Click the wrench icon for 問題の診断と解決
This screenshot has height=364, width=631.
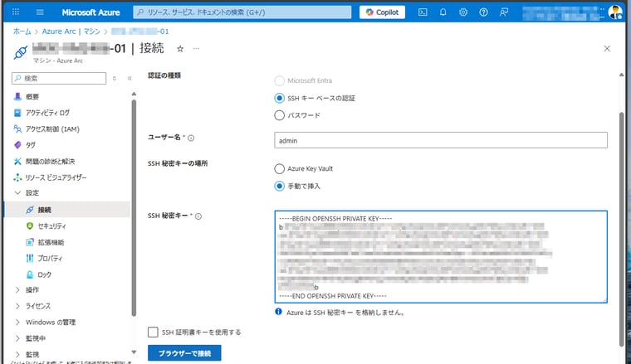[17, 161]
